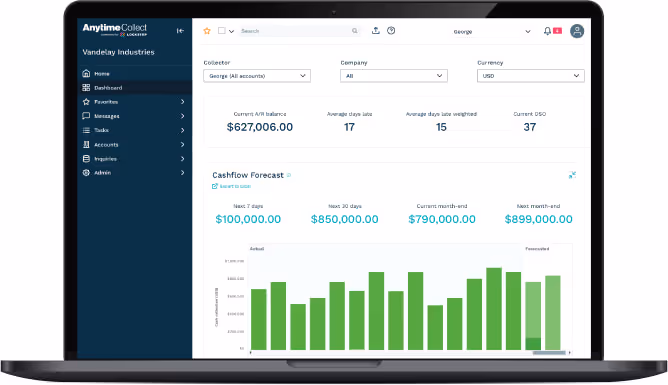Click the Current A/R balance $627,006.00 value
This screenshot has height=385, width=668.
pos(260,127)
